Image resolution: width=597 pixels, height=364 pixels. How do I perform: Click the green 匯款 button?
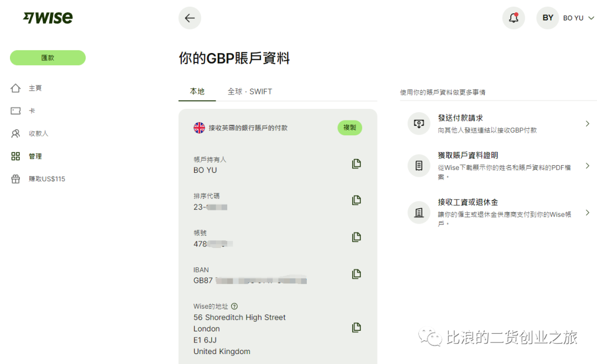48,58
